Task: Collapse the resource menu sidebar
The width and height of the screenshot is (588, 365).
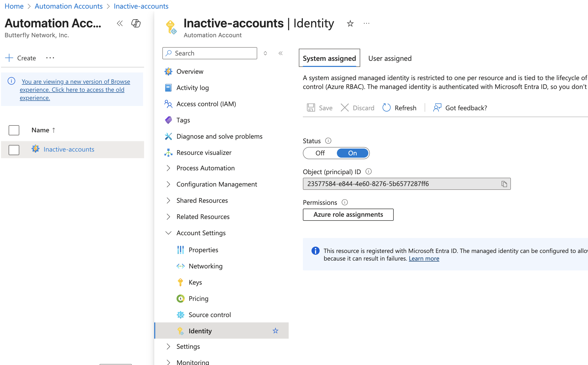Action: [281, 53]
